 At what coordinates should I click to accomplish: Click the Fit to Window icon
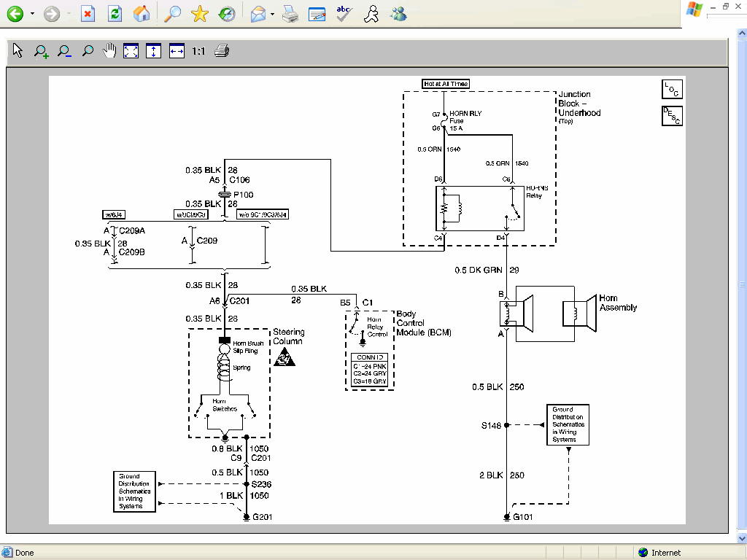click(x=131, y=50)
